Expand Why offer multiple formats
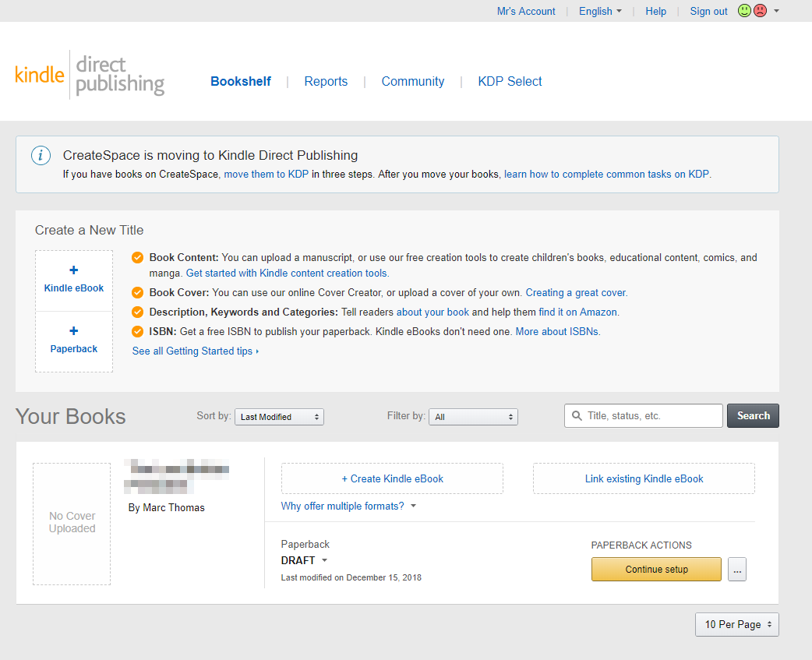The image size is (812, 660). click(x=348, y=506)
